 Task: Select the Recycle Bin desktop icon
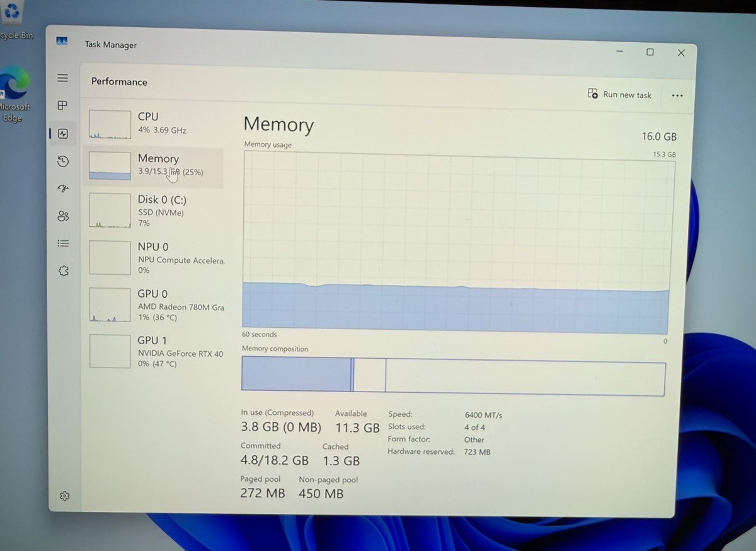[x=14, y=20]
